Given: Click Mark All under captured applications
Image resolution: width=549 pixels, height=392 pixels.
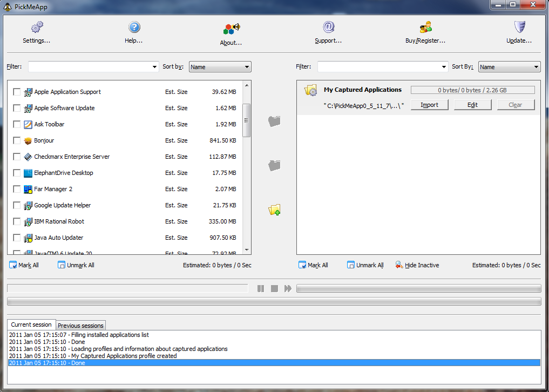Looking at the screenshot, I should (313, 265).
